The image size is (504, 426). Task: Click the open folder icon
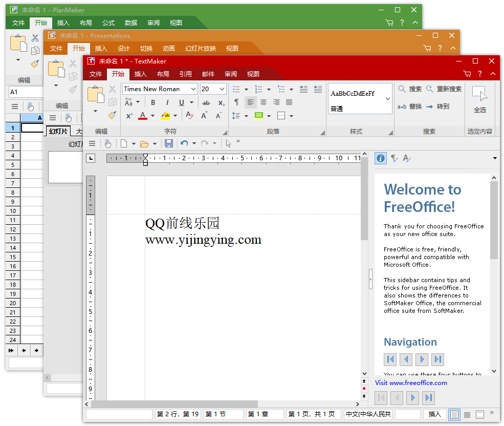144,144
